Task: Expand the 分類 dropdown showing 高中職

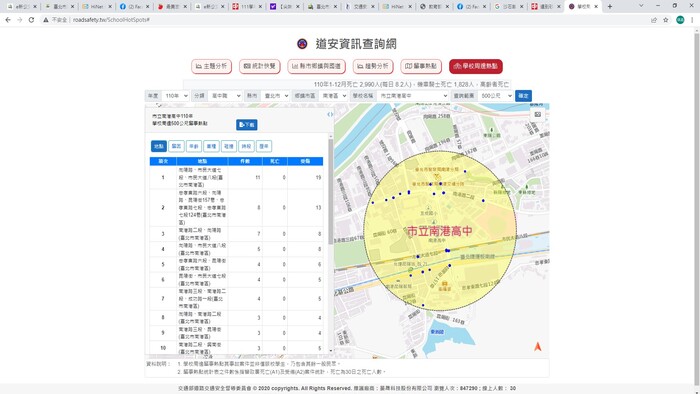Action: 225,96
